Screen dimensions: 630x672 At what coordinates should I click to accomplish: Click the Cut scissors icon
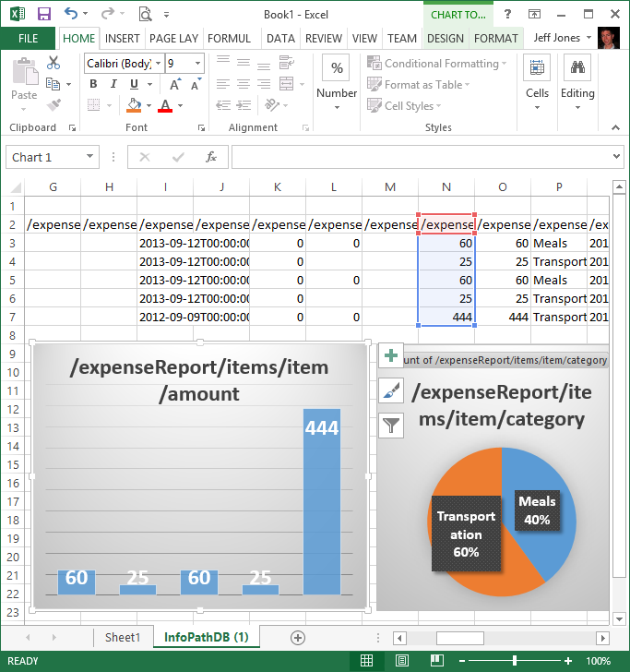tap(53, 63)
